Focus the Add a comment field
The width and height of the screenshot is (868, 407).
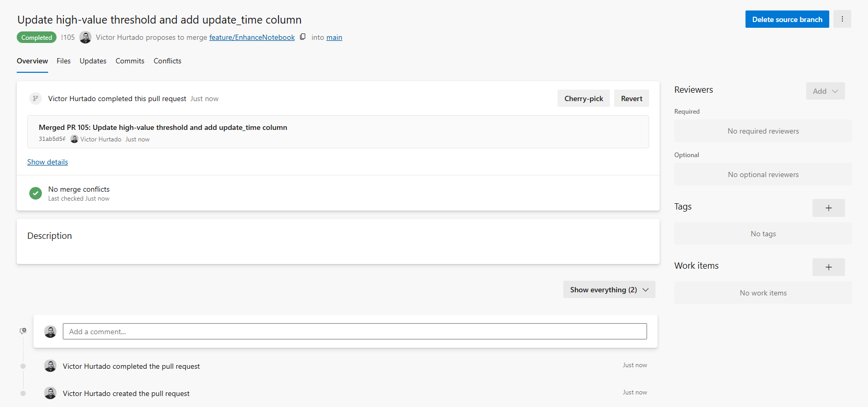coord(354,332)
